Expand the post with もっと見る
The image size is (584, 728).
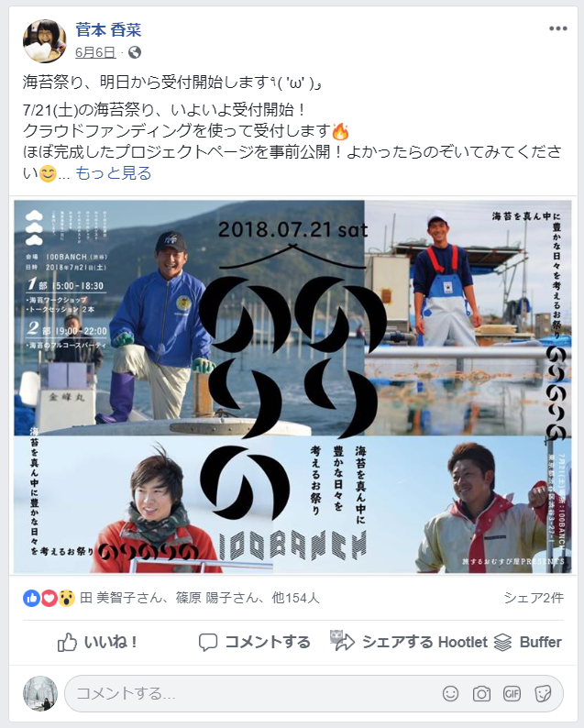point(114,173)
